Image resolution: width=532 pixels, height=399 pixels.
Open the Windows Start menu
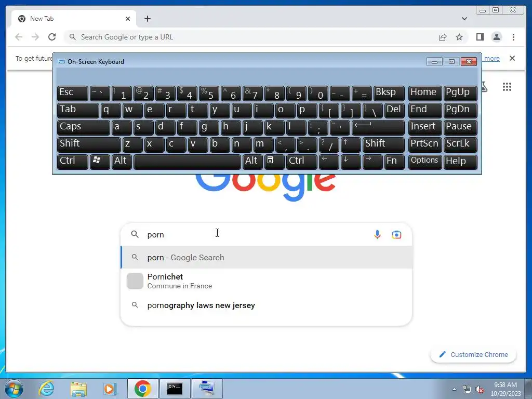coord(14,389)
